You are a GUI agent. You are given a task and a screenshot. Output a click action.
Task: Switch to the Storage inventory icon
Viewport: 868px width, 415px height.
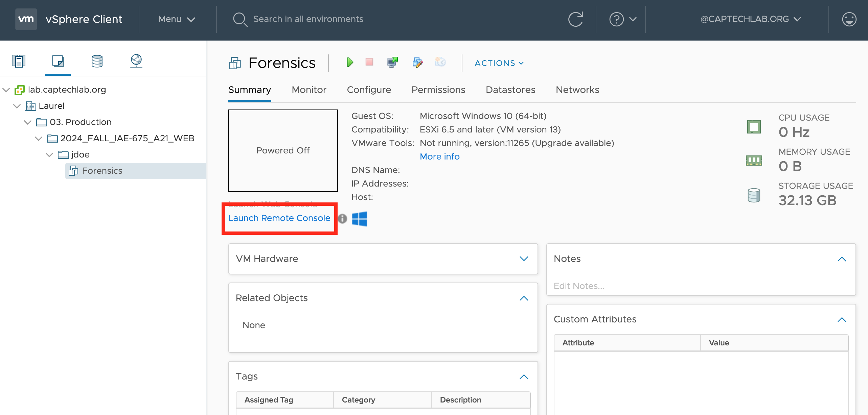[97, 61]
